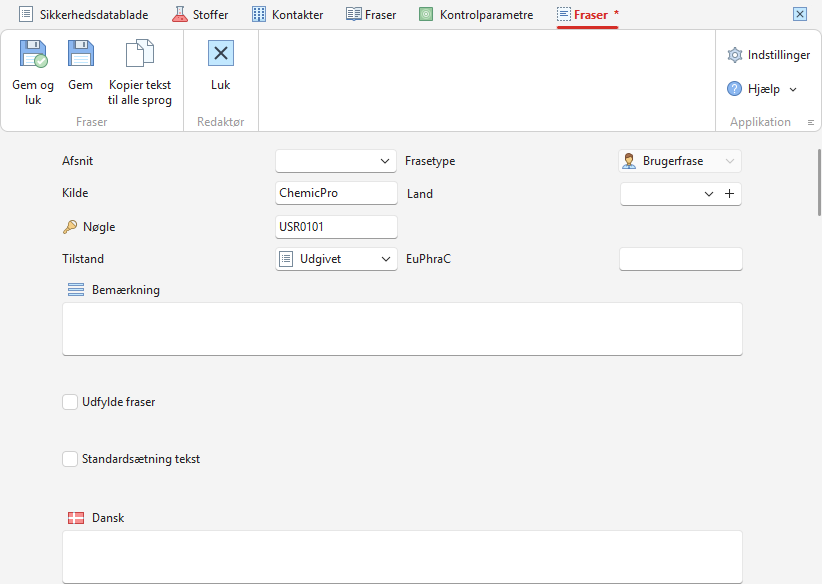Image resolution: width=822 pixels, height=584 pixels.
Task: Open Indstillinger gear settings
Action: [734, 55]
